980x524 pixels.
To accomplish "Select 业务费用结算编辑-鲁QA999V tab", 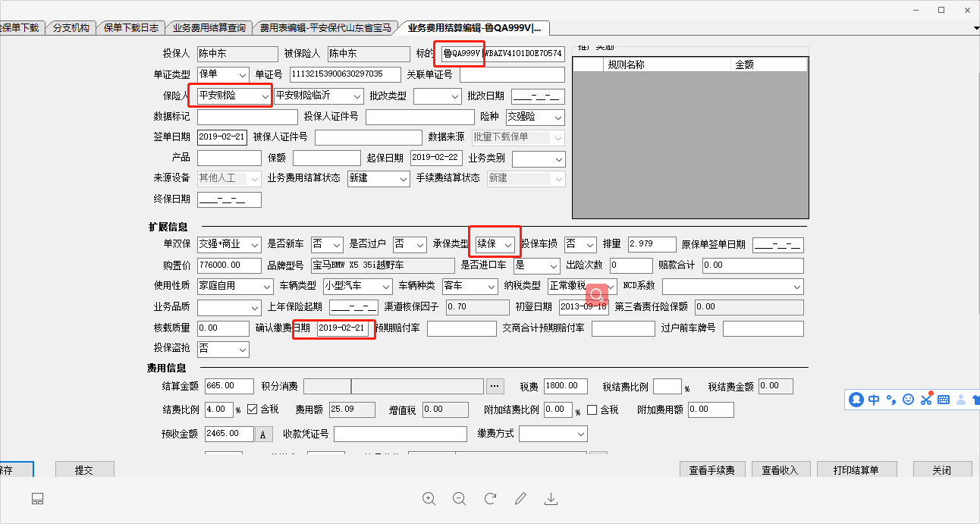I will tap(475, 27).
